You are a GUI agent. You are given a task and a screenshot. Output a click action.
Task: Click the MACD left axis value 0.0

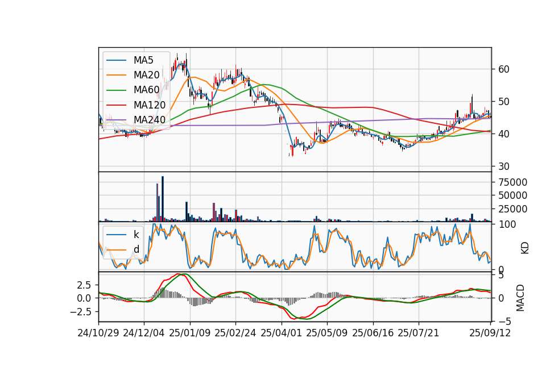(x=84, y=298)
